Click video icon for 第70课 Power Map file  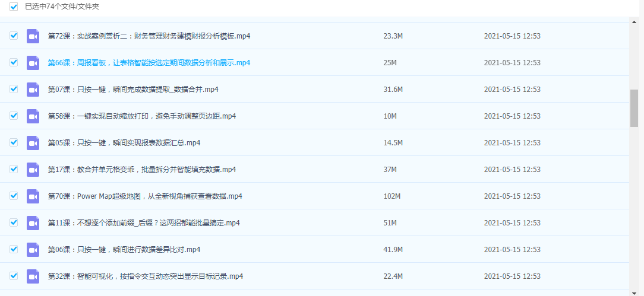(x=33, y=196)
